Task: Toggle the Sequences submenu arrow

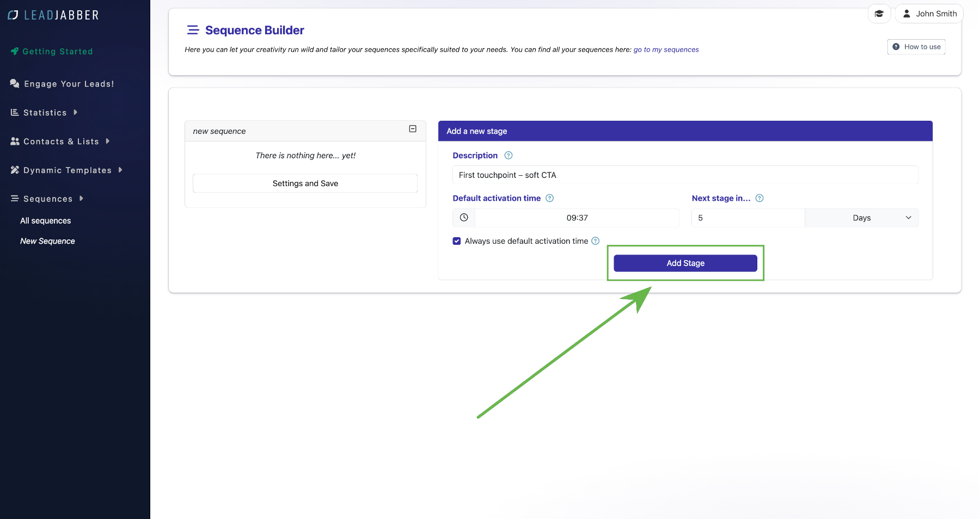Action: pyautogui.click(x=81, y=199)
